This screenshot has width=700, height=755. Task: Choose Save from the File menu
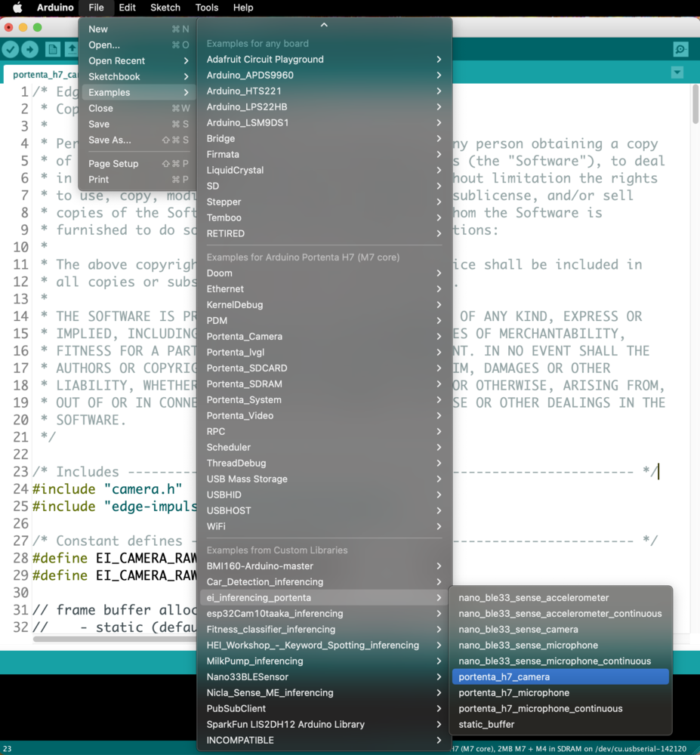138,125
